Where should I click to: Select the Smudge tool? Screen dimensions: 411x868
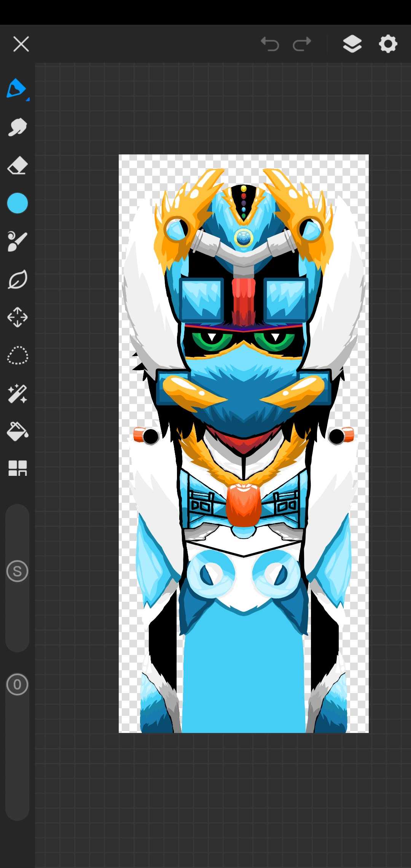(x=18, y=127)
